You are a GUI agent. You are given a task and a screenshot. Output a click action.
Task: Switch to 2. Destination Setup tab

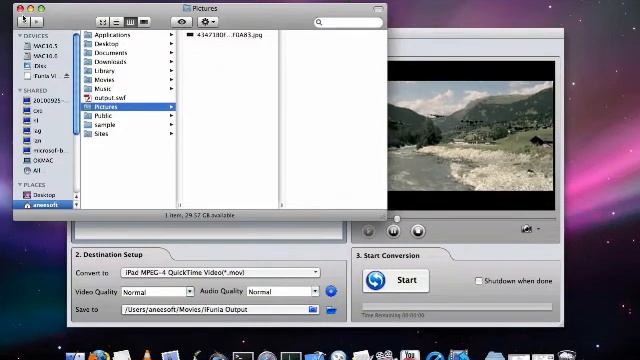[x=109, y=254]
